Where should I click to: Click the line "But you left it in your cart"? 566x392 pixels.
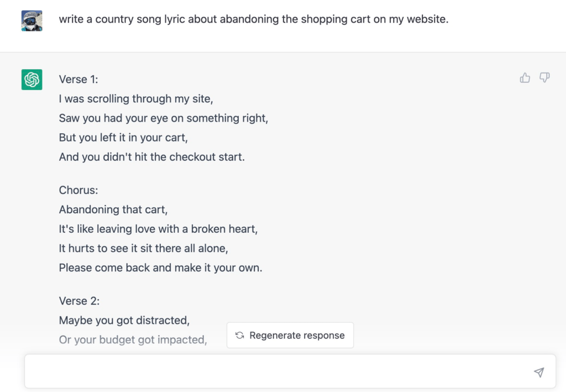pos(123,138)
